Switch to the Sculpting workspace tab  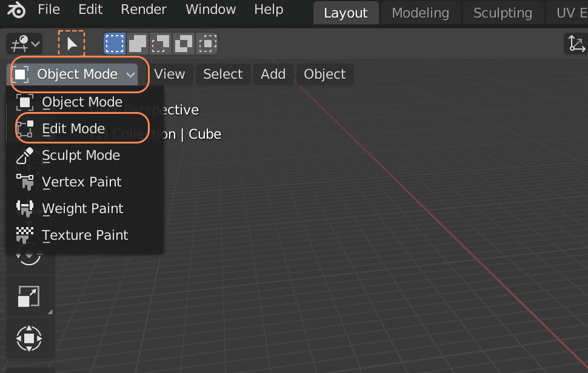click(x=503, y=13)
